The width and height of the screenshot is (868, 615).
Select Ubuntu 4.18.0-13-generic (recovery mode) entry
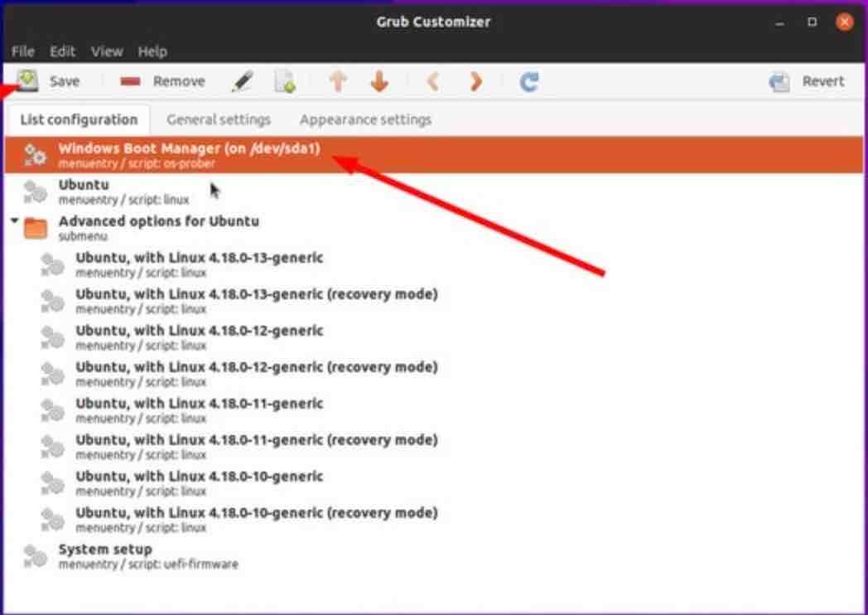[433, 301]
